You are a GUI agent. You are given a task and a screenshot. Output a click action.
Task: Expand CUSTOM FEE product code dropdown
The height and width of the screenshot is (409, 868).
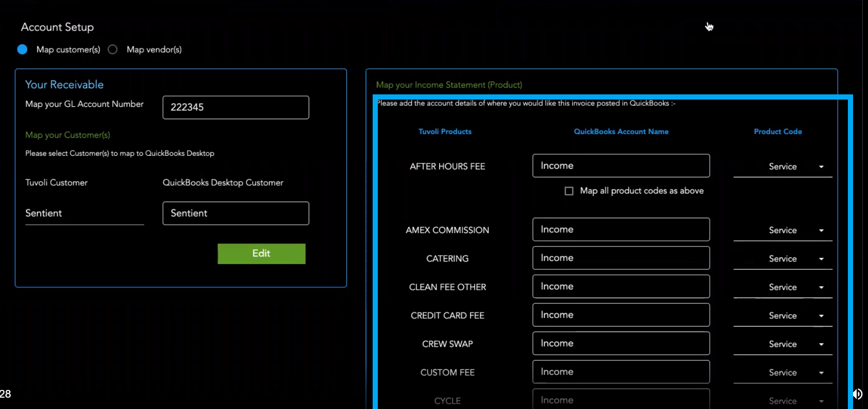click(x=782, y=372)
